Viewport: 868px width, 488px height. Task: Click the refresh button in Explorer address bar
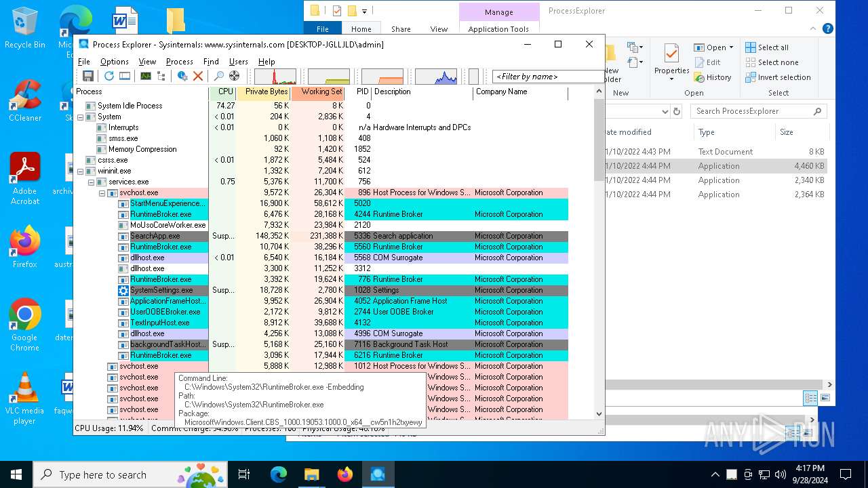pyautogui.click(x=676, y=111)
